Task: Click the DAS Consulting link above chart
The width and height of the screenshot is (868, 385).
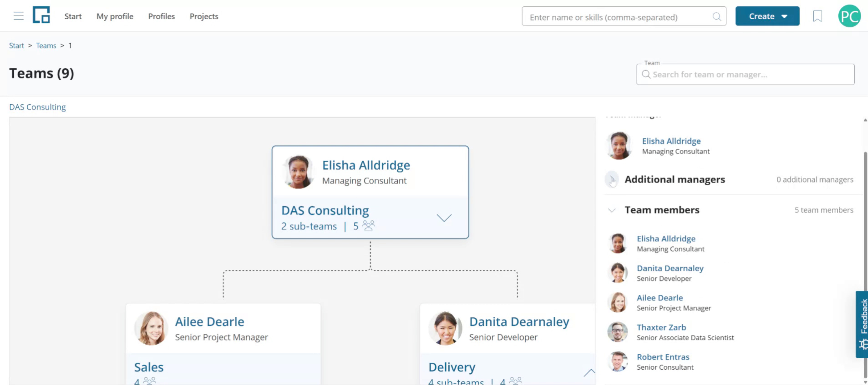Action: [x=37, y=107]
